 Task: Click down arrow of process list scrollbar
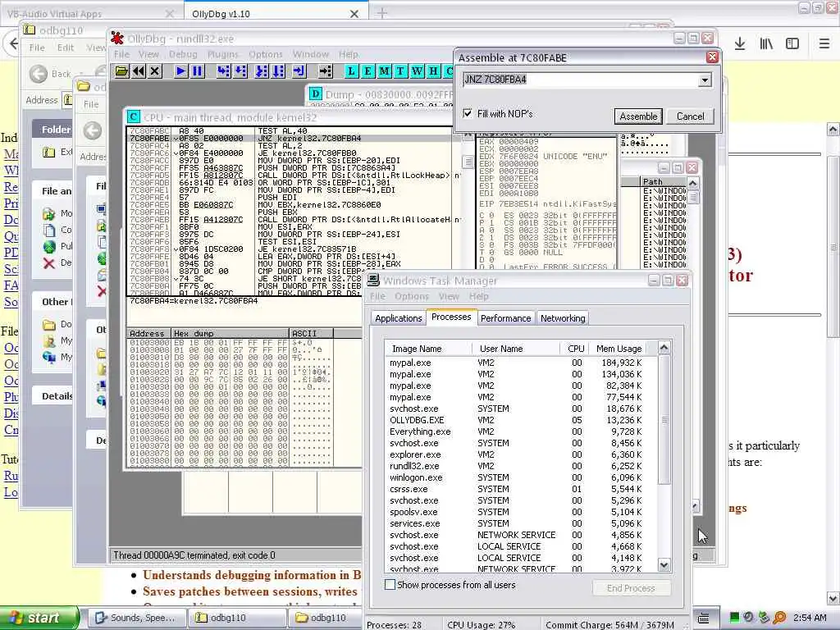[664, 564]
